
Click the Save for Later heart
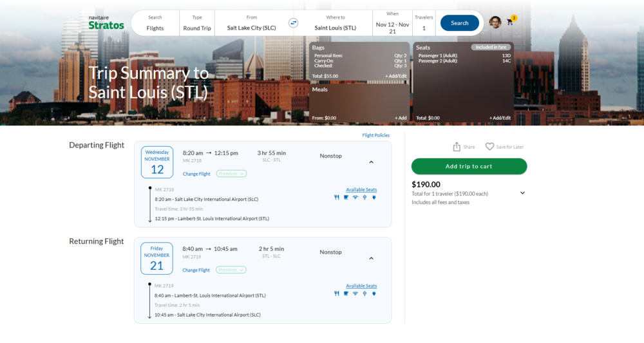point(489,147)
